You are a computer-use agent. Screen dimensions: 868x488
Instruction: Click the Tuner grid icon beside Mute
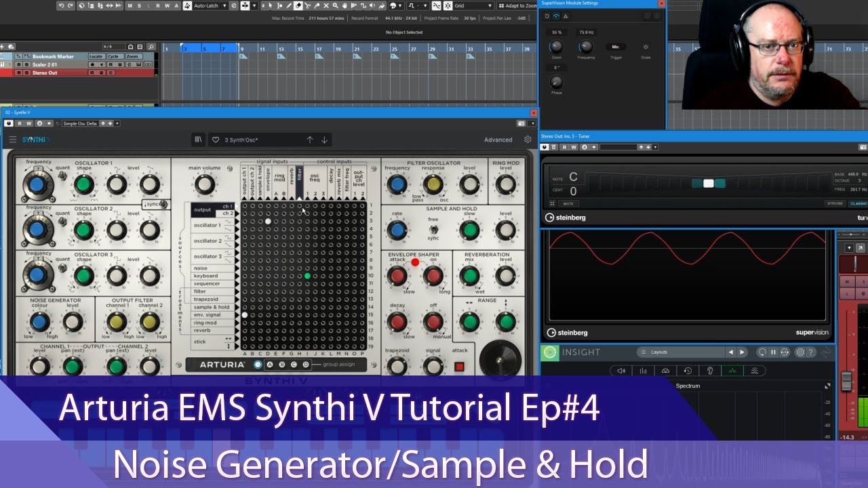pos(552,203)
